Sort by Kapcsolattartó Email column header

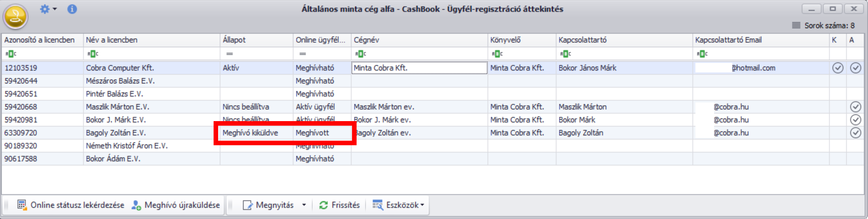click(761, 40)
